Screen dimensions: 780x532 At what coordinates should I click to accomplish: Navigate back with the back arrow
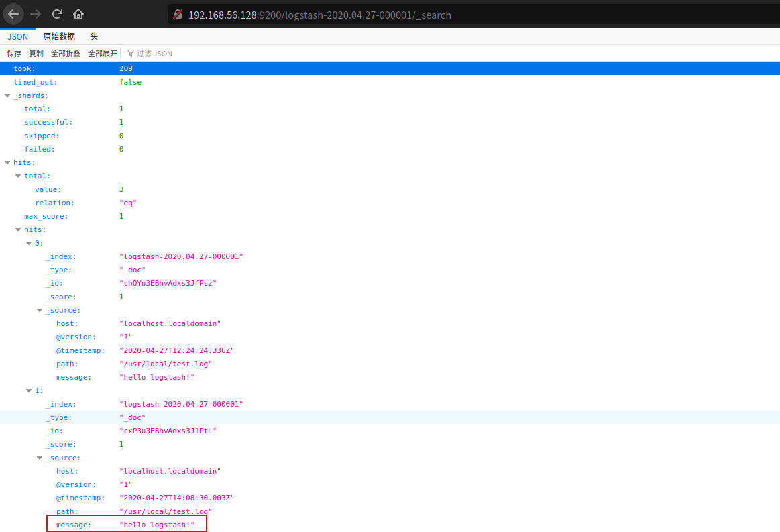tap(13, 13)
